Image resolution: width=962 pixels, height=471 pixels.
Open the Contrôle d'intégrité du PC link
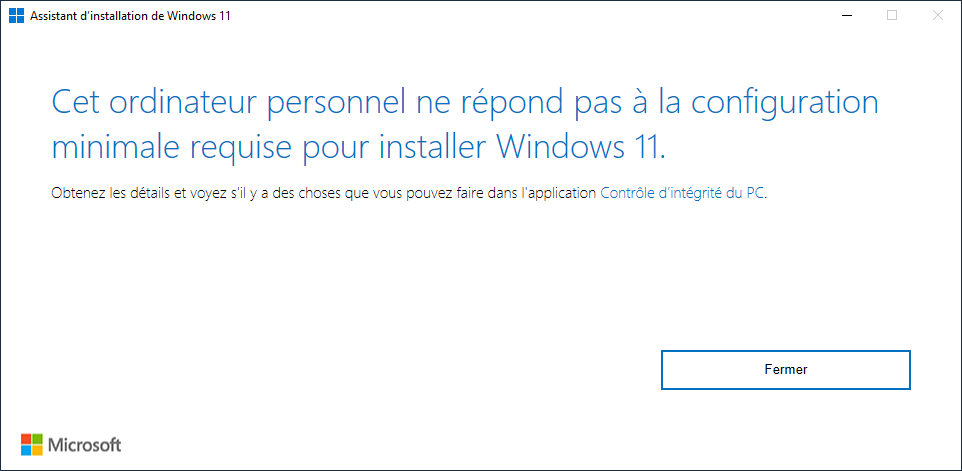click(x=682, y=193)
